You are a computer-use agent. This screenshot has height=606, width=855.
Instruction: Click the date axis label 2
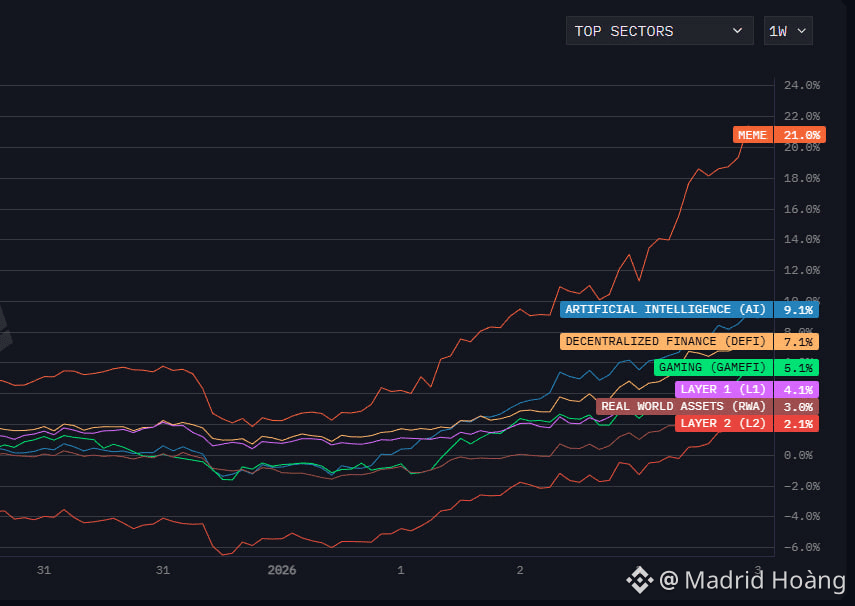(x=520, y=571)
